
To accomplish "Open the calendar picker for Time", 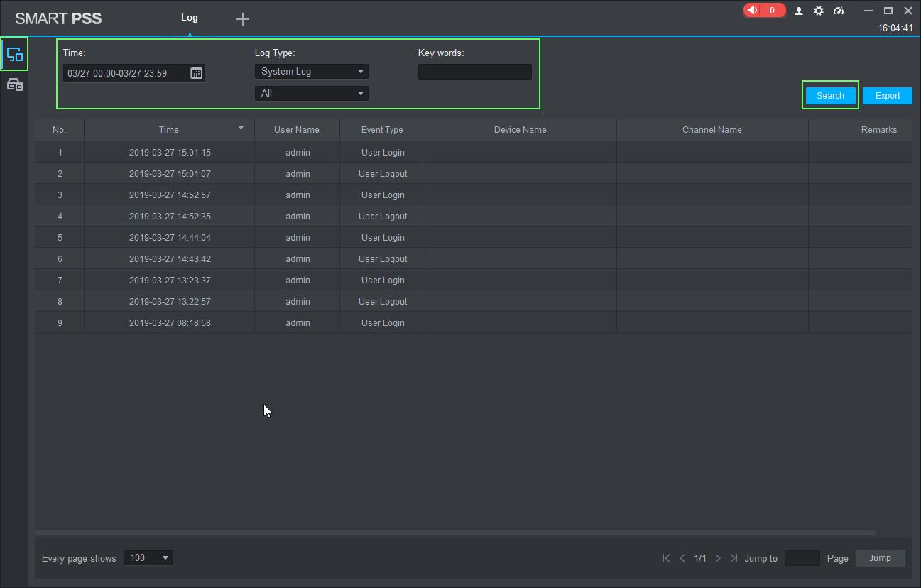I will pyautogui.click(x=197, y=73).
